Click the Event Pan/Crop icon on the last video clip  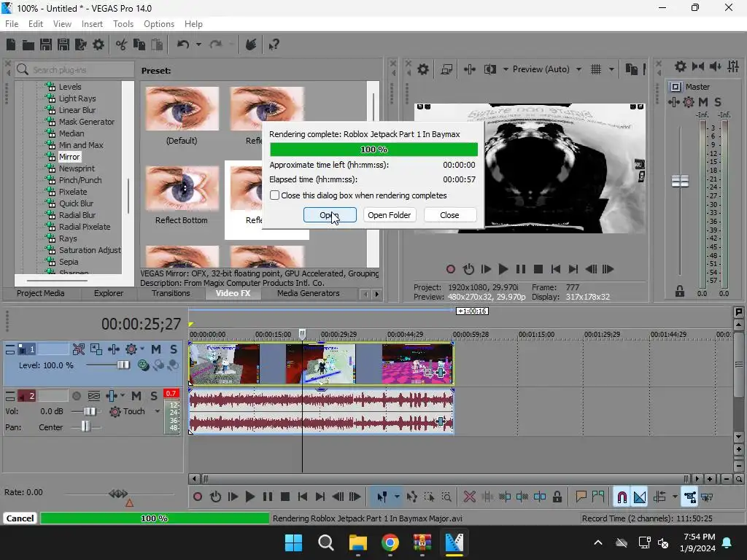427,372
